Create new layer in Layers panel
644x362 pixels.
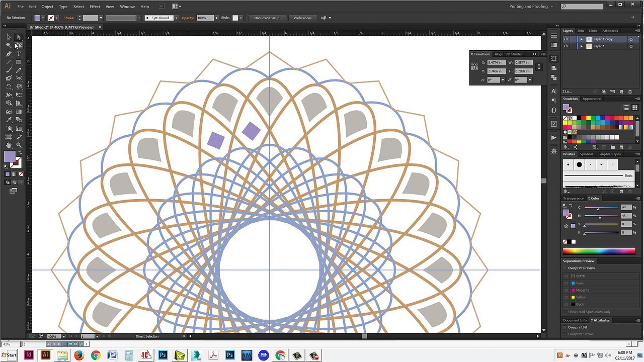(621, 92)
